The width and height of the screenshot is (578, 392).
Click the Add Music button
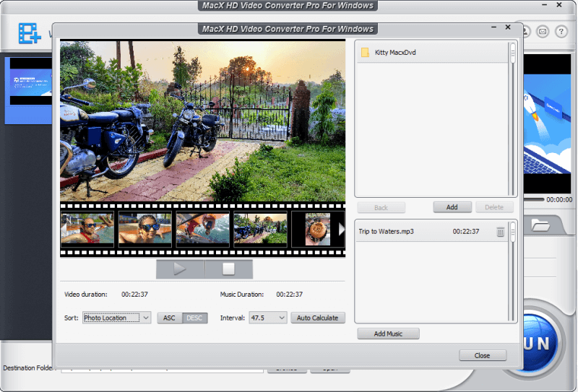[x=388, y=334]
